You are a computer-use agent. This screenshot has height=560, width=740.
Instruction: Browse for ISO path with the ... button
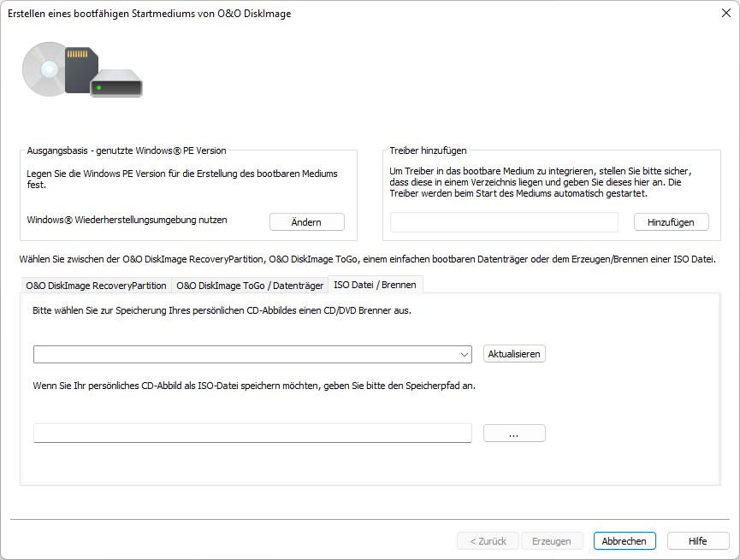pyautogui.click(x=514, y=433)
